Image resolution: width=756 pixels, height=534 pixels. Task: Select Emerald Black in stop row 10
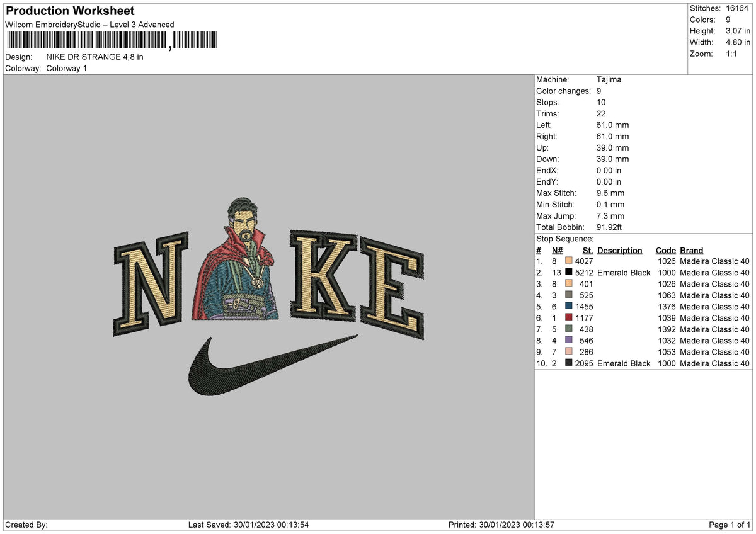coord(624,363)
